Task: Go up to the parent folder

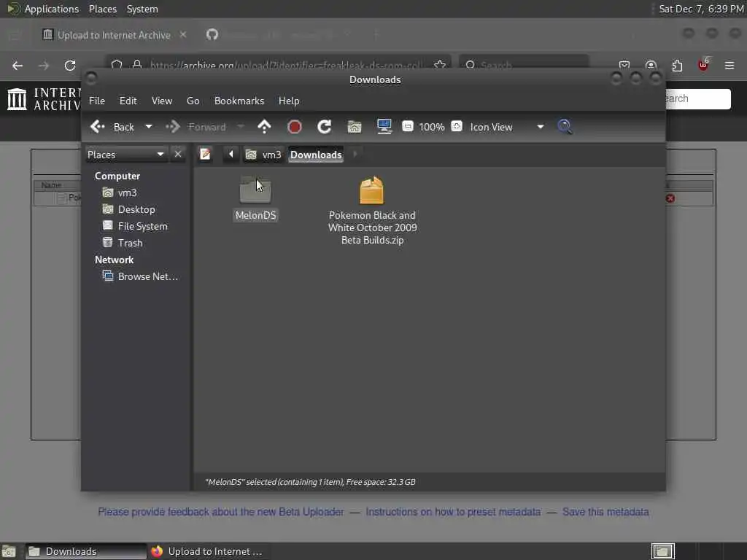Action: pos(264,127)
